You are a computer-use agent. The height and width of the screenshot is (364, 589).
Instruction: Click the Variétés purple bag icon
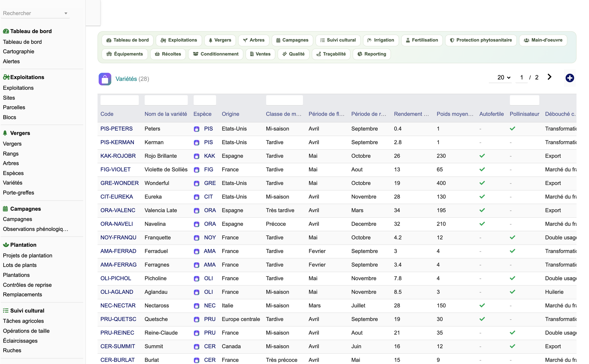tap(105, 79)
